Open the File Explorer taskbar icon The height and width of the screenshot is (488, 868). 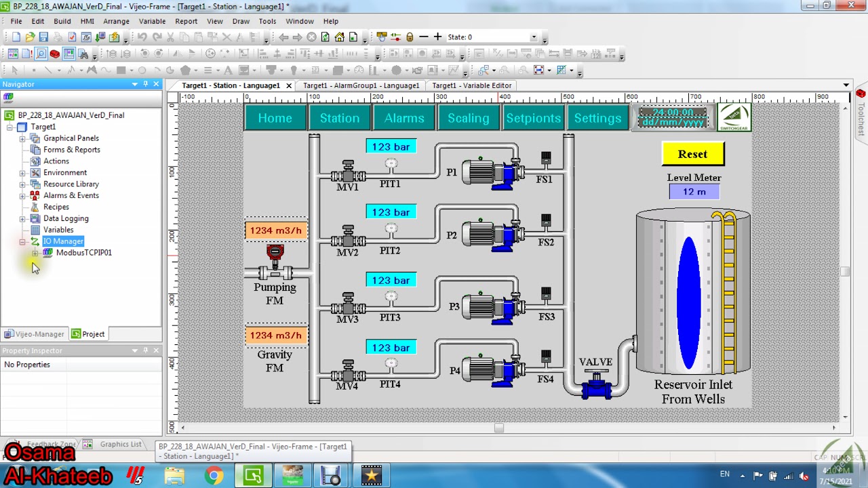[175, 476]
